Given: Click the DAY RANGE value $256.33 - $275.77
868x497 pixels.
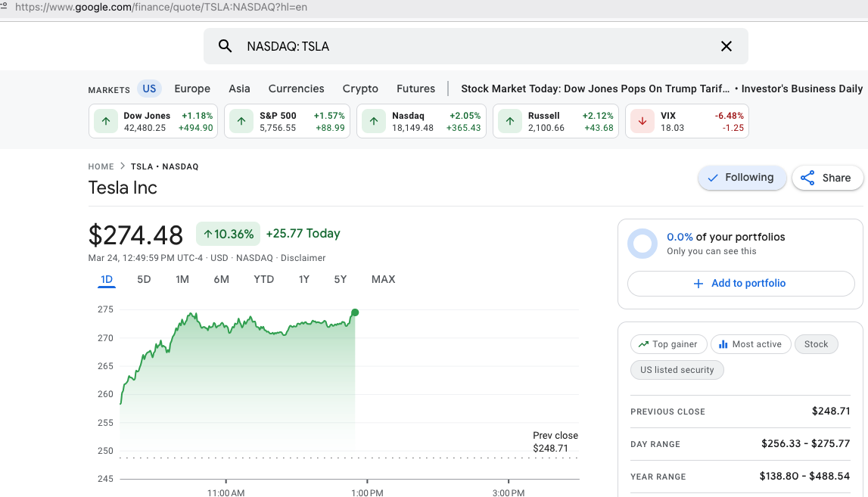Looking at the screenshot, I should click(x=805, y=444).
